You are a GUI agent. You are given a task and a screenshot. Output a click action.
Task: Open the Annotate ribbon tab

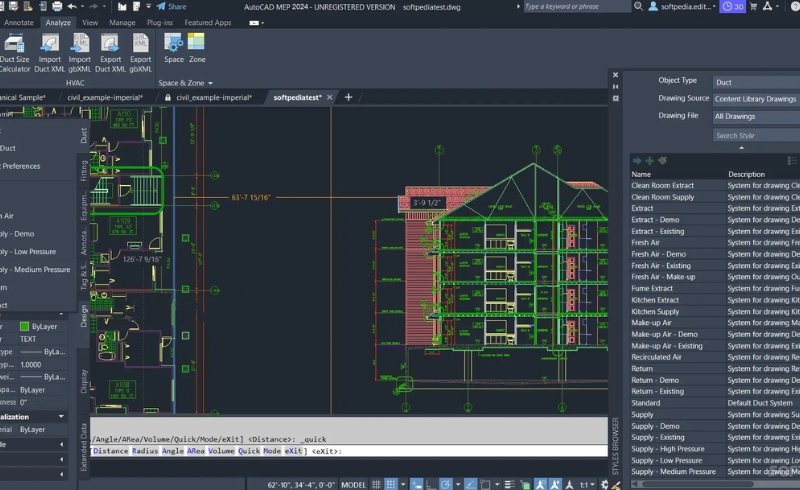[x=19, y=23]
